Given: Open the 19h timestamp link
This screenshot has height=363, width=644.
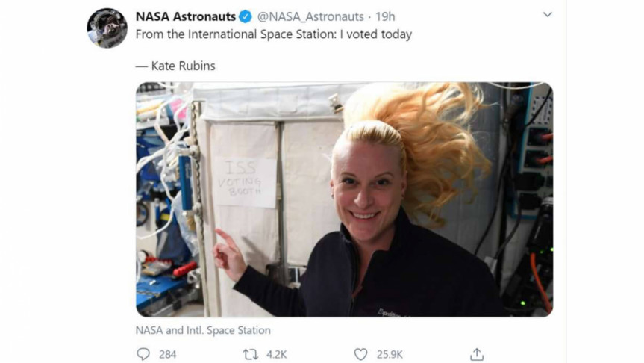Looking at the screenshot, I should 385,17.
